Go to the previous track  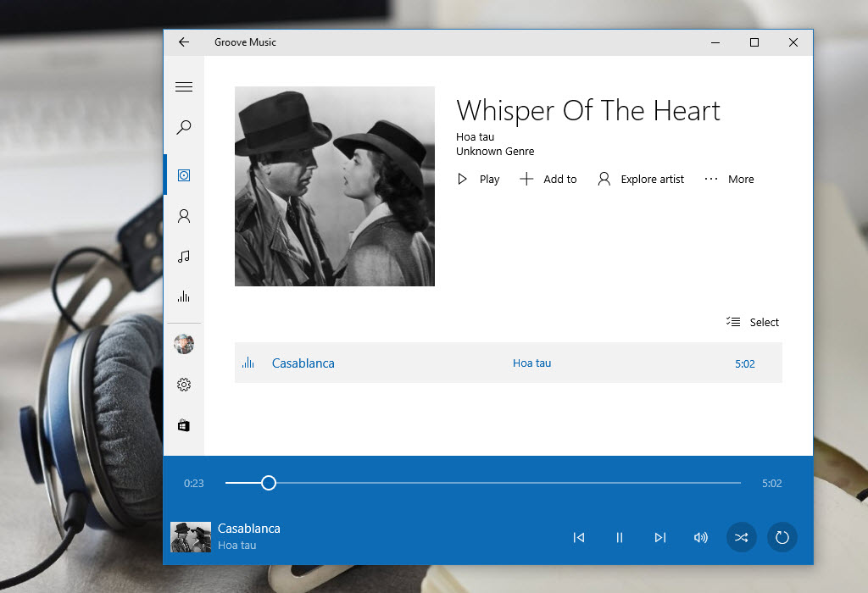coord(579,537)
